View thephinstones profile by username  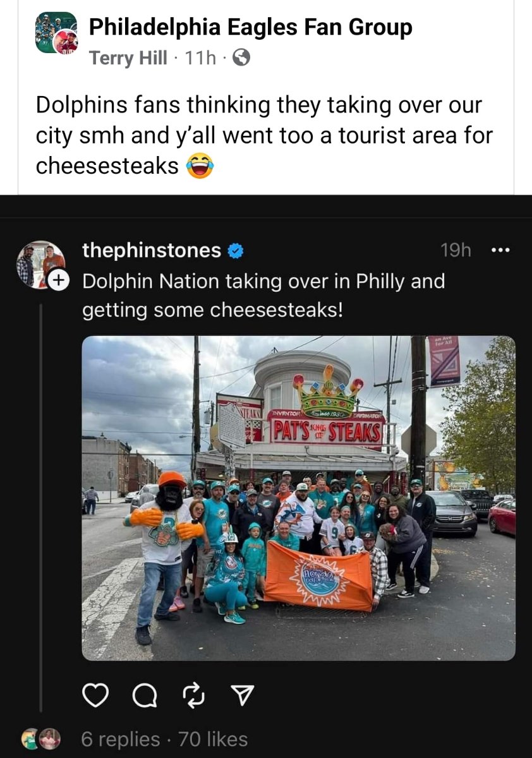152,251
